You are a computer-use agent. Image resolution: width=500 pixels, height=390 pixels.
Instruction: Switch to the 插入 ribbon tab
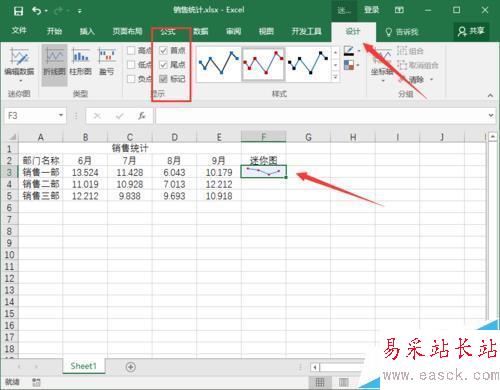(87, 31)
